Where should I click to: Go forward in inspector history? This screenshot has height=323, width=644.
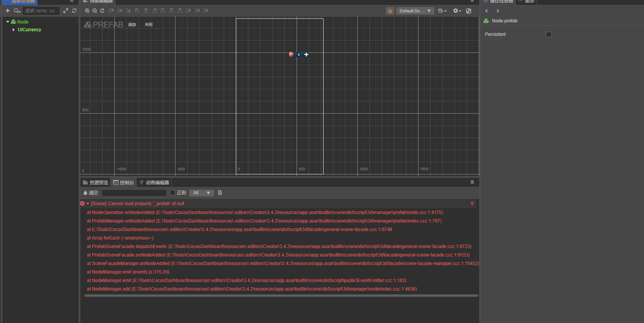[498, 11]
